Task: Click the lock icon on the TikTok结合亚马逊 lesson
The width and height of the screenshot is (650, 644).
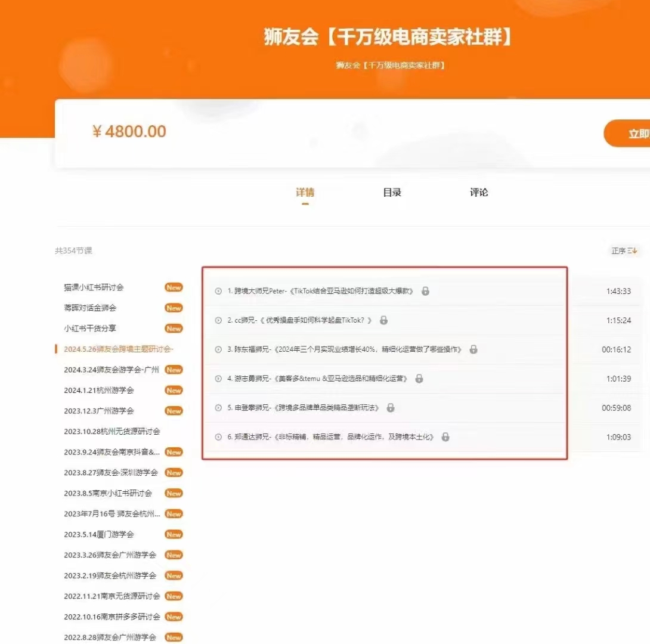Action: tap(425, 291)
